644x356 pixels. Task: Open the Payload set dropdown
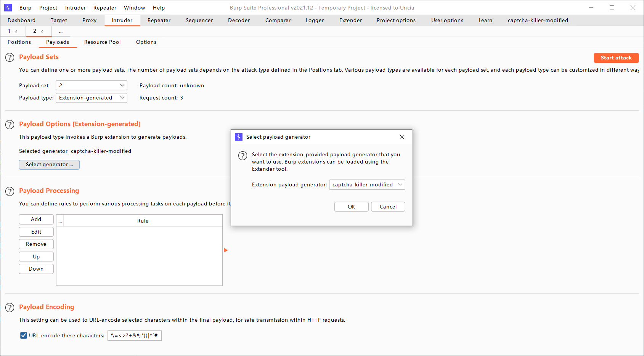click(92, 85)
